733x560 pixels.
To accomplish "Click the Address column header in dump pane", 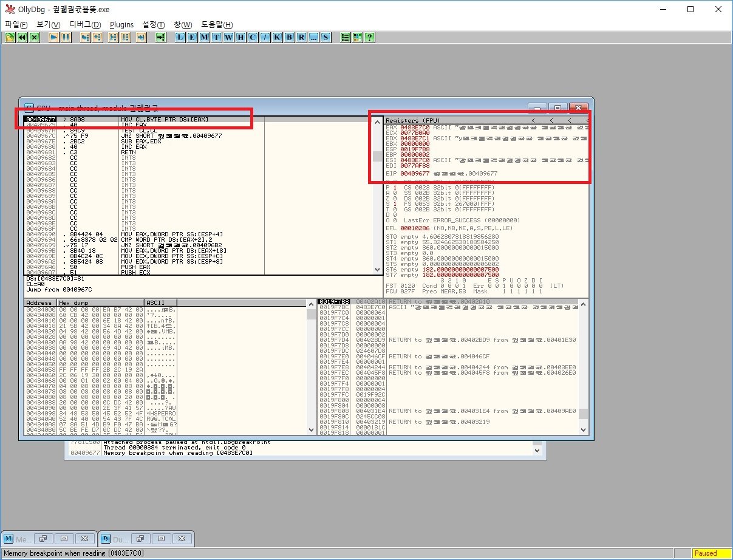I will (x=41, y=302).
